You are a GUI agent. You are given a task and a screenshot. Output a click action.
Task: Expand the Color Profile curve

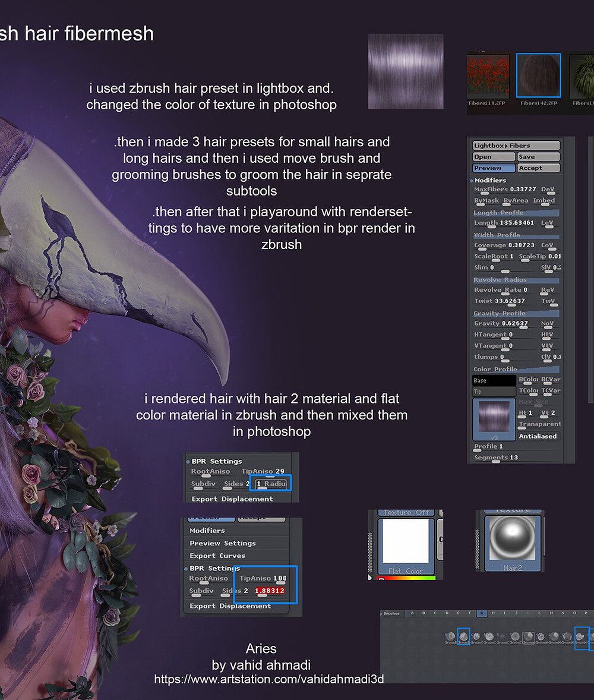(516, 369)
